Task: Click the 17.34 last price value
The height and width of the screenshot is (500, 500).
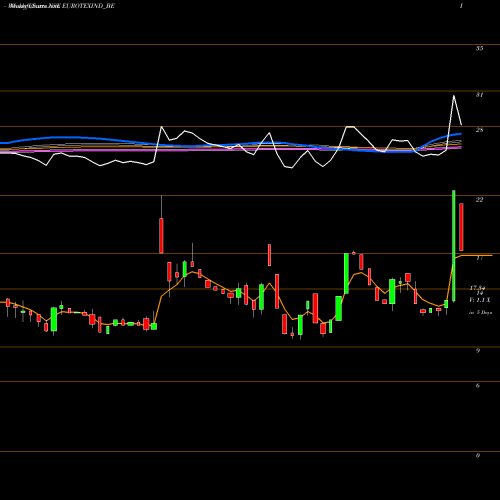Action: pyautogui.click(x=477, y=288)
